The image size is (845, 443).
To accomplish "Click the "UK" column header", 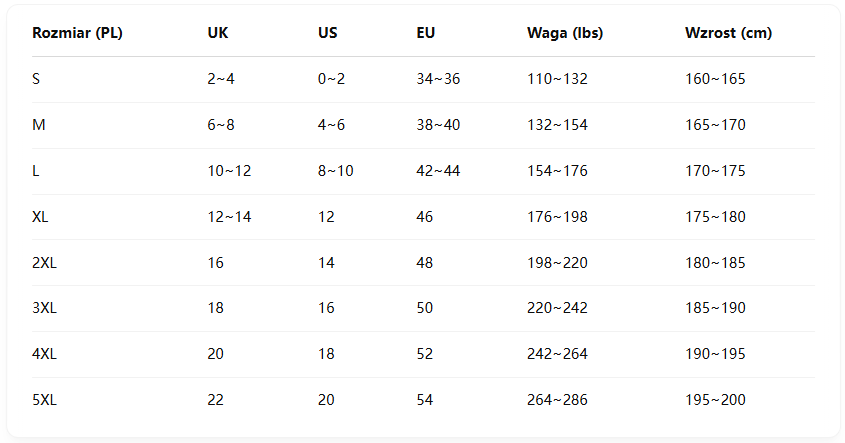I will pyautogui.click(x=218, y=33).
